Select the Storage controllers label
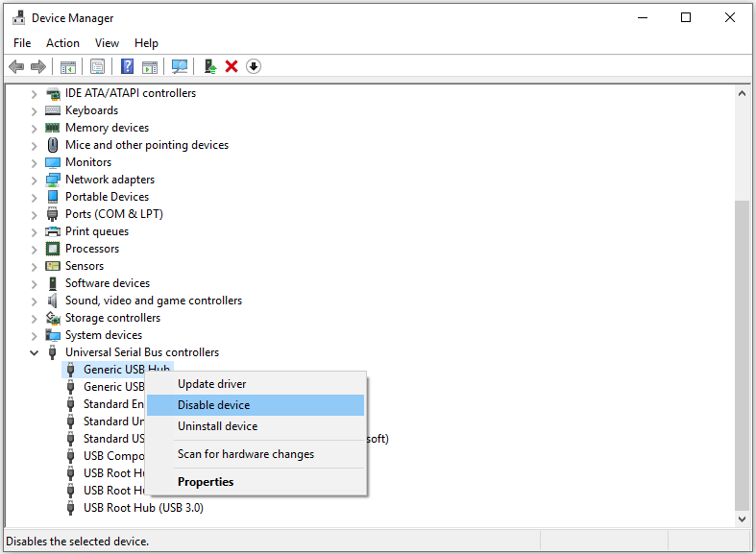The image size is (756, 554). pyautogui.click(x=112, y=318)
